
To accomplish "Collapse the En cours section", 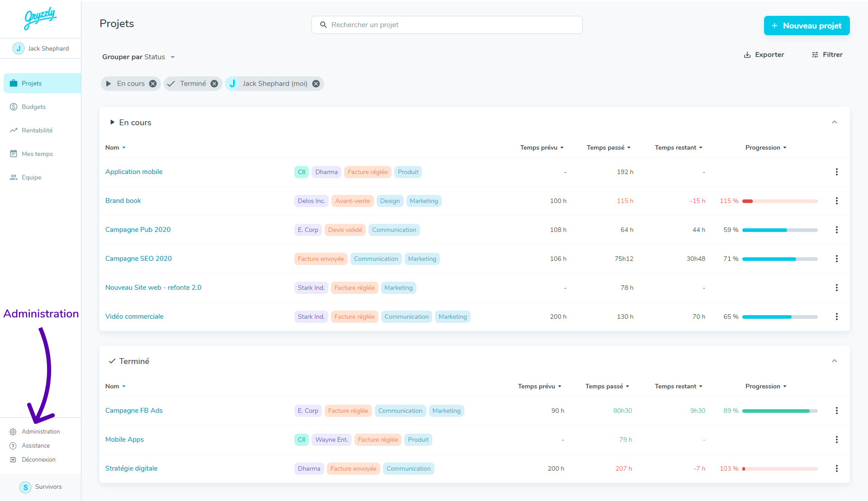I will click(835, 123).
